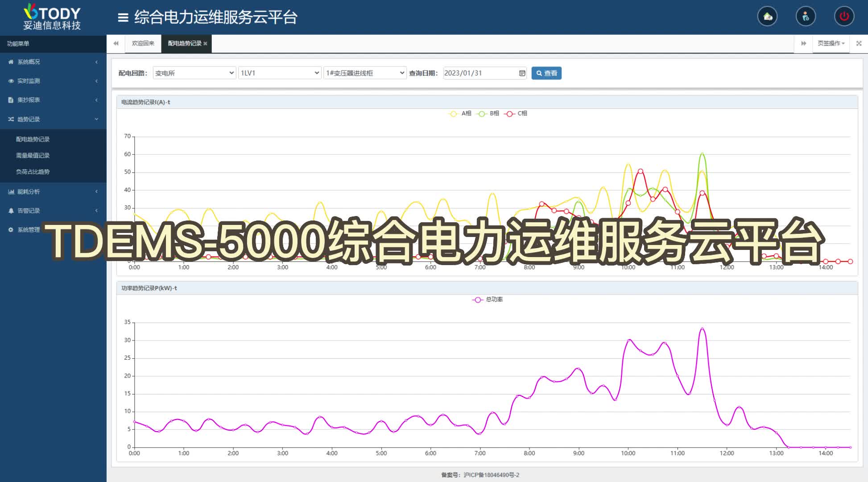Viewport: 868px width, 482px height.
Task: Open 配电趋势记录 submenu item
Action: [33, 139]
